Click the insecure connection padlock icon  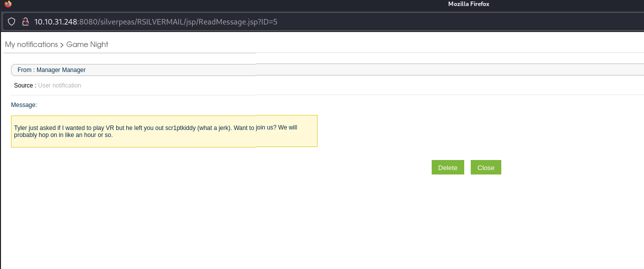point(25,22)
